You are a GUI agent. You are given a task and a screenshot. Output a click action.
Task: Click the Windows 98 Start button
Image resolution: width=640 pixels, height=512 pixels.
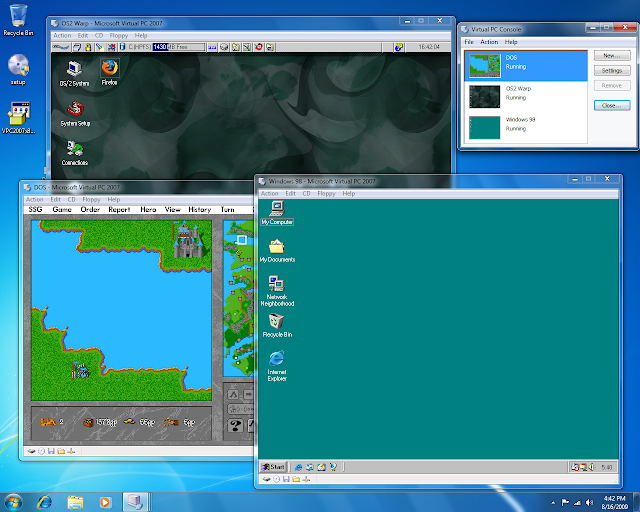click(x=273, y=467)
